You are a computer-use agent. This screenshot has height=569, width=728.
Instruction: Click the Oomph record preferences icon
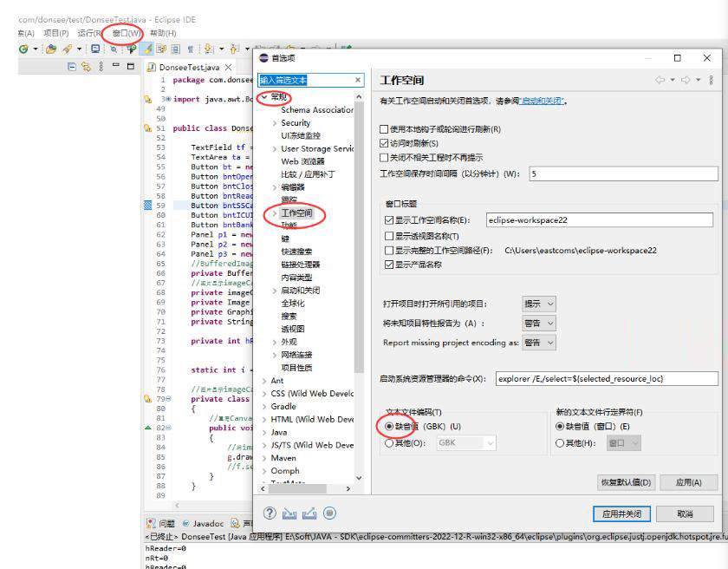[329, 513]
